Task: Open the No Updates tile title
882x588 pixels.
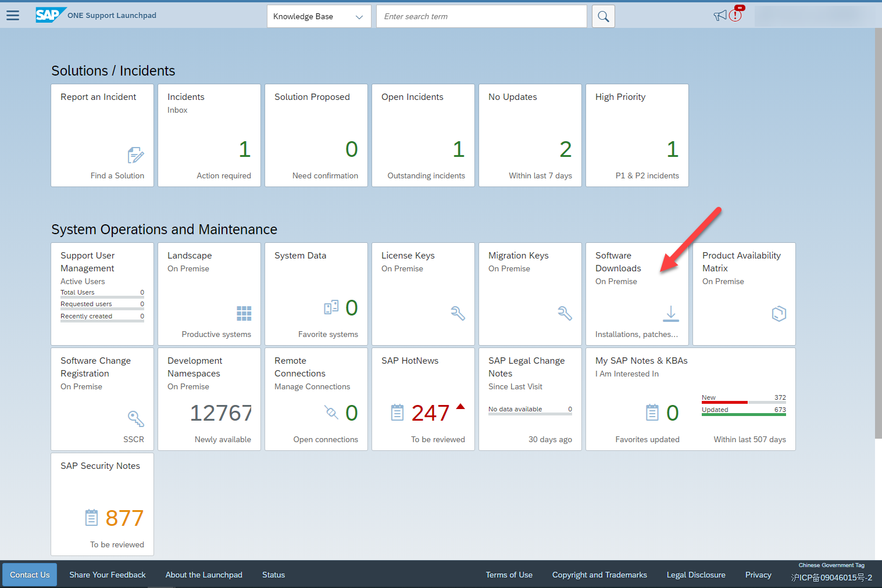Action: (513, 97)
